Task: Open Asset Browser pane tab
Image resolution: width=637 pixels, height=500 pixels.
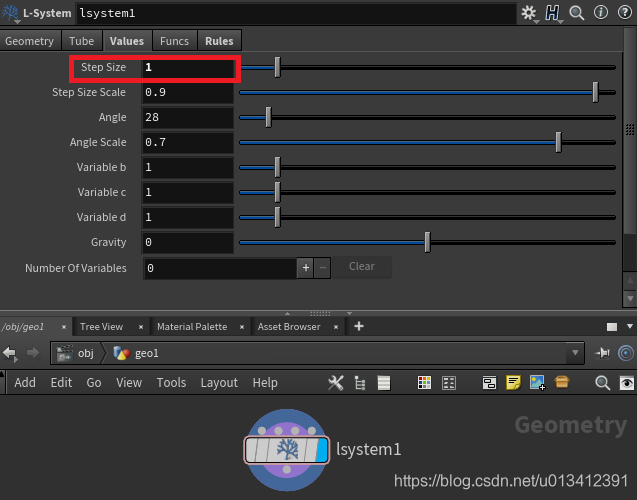Action: click(x=289, y=327)
